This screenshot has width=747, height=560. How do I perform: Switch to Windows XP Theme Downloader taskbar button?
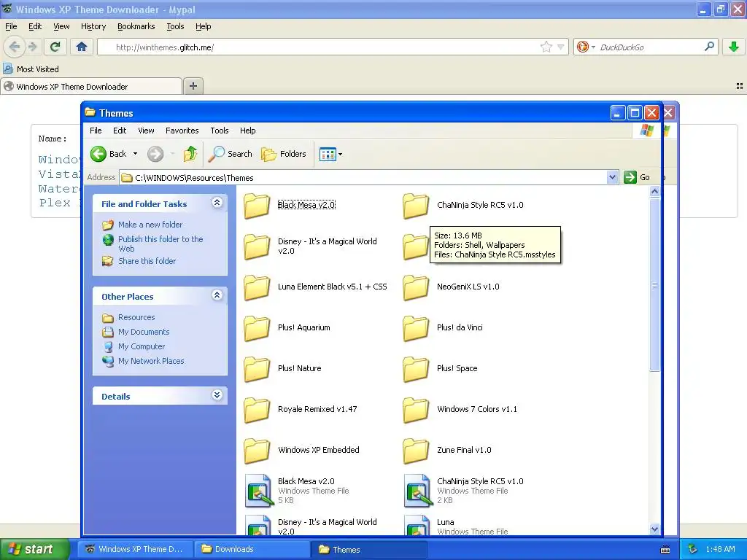pos(136,550)
